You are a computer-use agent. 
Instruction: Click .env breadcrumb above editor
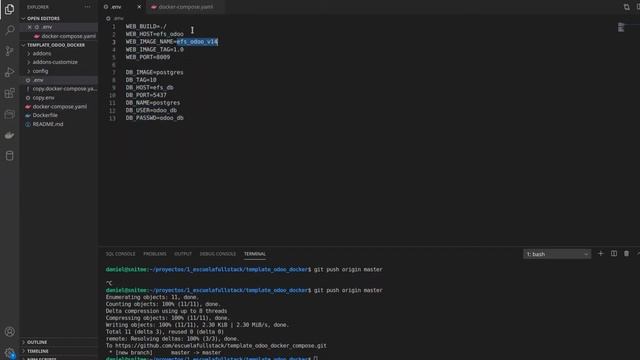[x=118, y=18]
